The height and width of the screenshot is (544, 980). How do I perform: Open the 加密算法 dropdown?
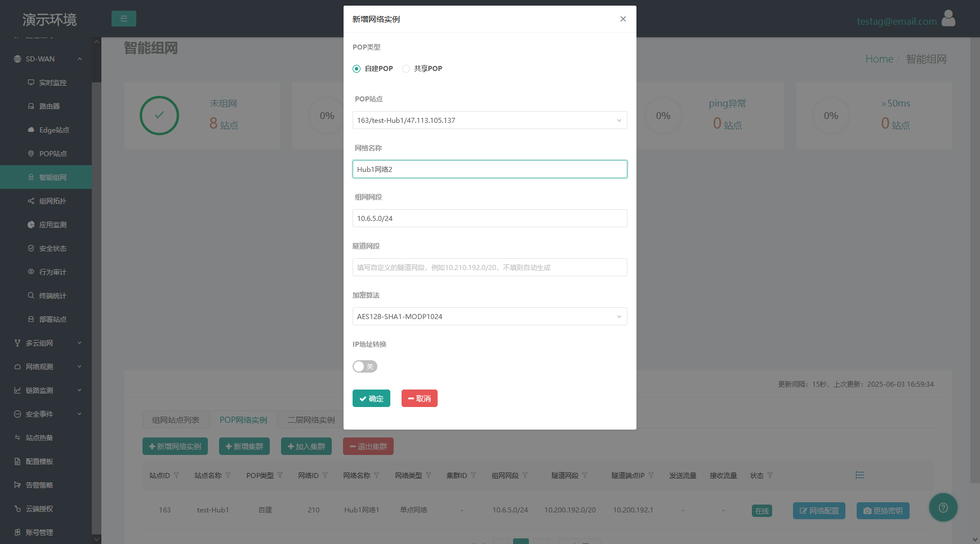(x=490, y=316)
